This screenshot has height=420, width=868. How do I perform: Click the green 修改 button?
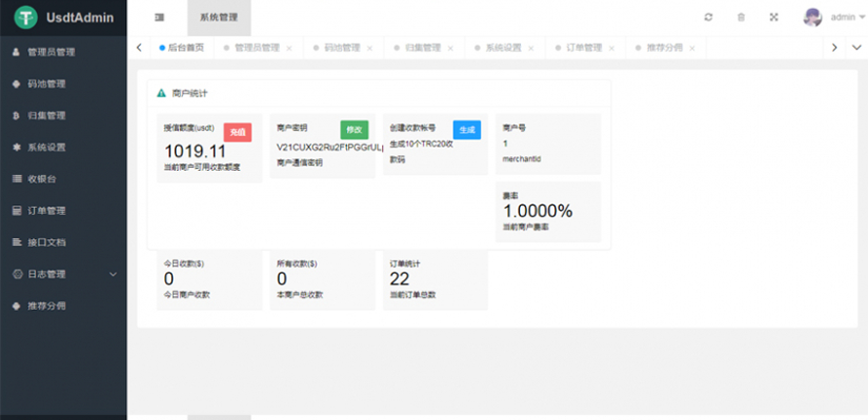[x=354, y=130]
